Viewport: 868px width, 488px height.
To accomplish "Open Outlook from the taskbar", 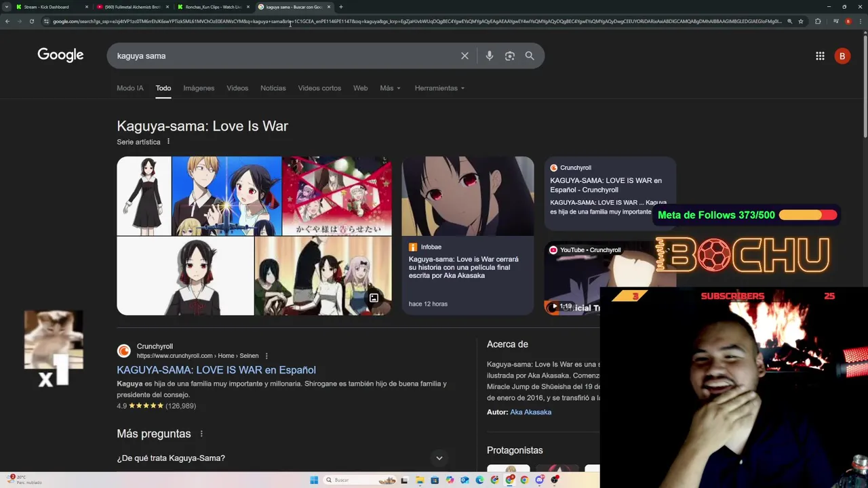I will point(465,480).
